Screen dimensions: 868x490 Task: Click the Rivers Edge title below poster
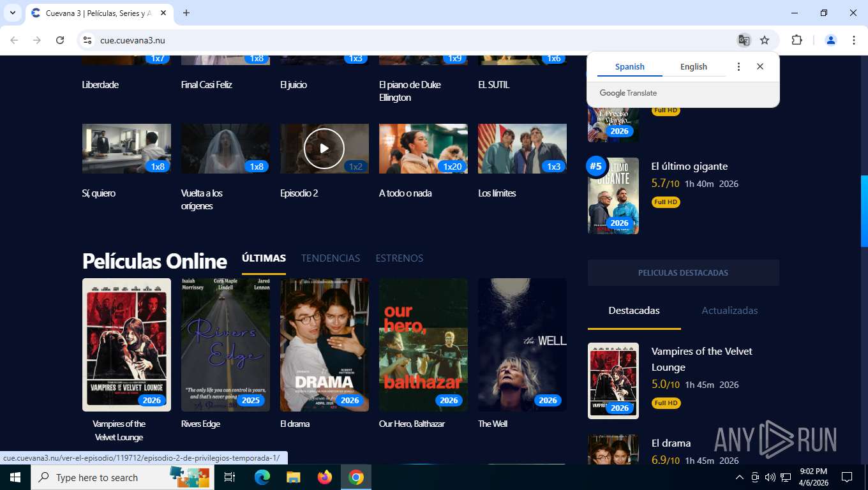pos(200,424)
